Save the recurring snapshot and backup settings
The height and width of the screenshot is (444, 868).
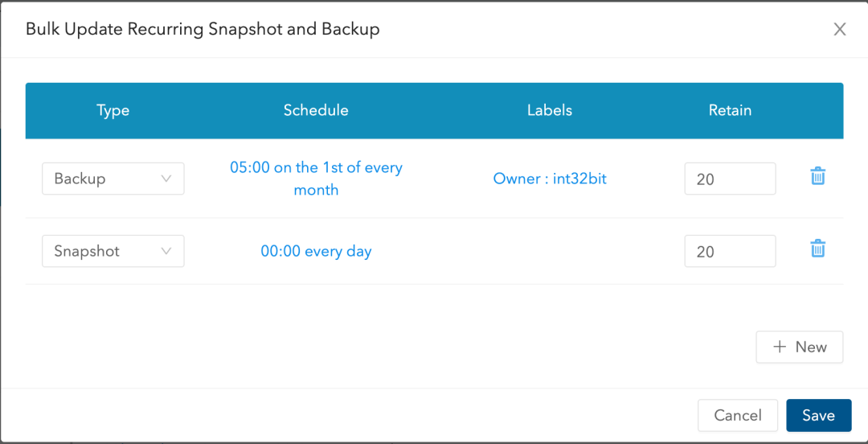[x=818, y=415]
